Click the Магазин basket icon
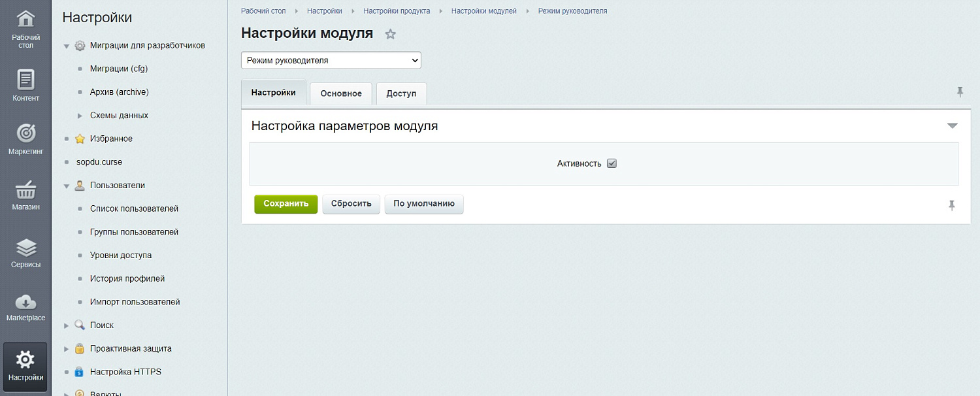980x396 pixels. coord(25,192)
